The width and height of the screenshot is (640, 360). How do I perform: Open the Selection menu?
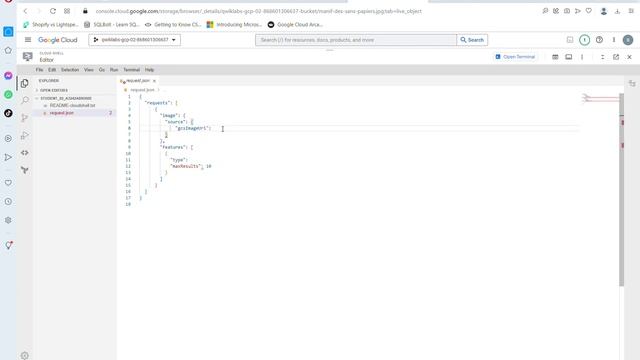(70, 70)
